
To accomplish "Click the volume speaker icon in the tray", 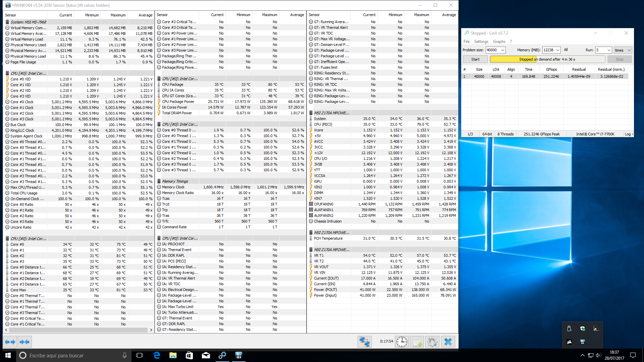I will point(598,355).
